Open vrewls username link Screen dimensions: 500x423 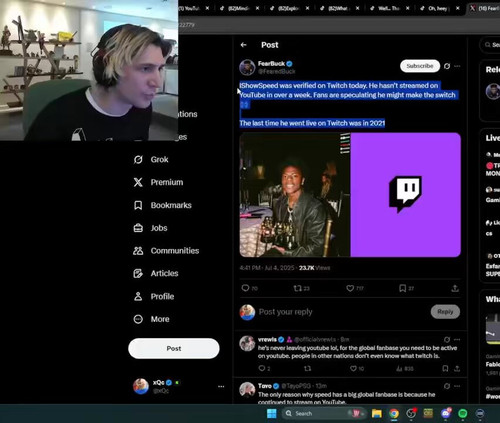point(267,339)
